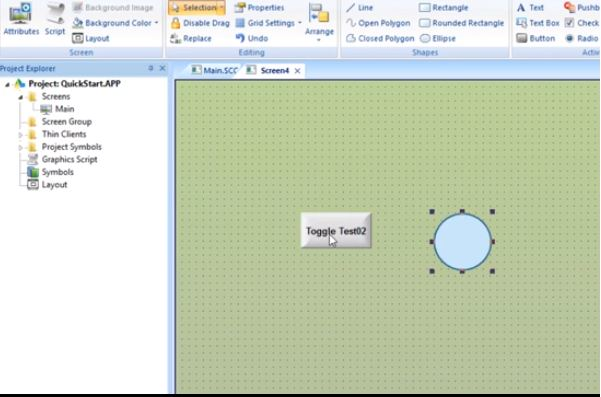
Task: Open object Properties
Action: point(259,7)
